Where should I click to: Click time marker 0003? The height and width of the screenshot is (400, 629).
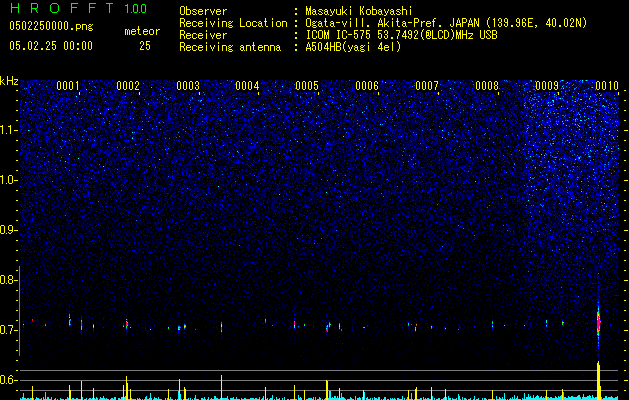pos(188,86)
